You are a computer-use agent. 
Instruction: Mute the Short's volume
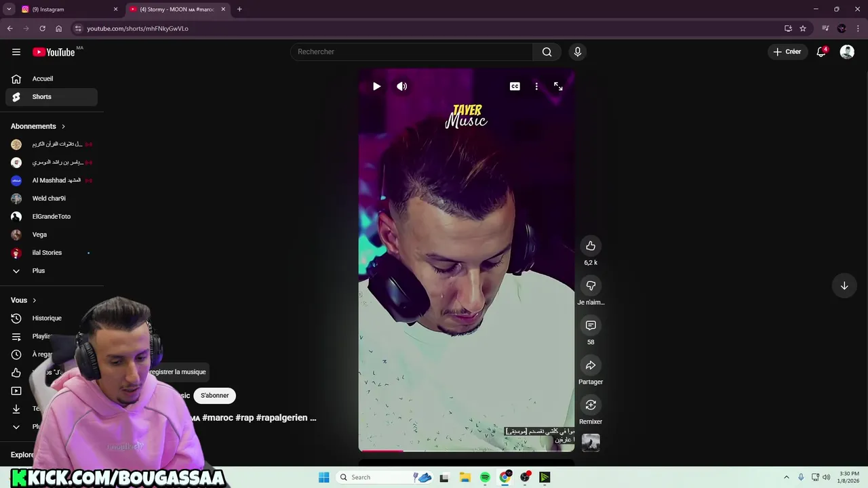pyautogui.click(x=402, y=86)
